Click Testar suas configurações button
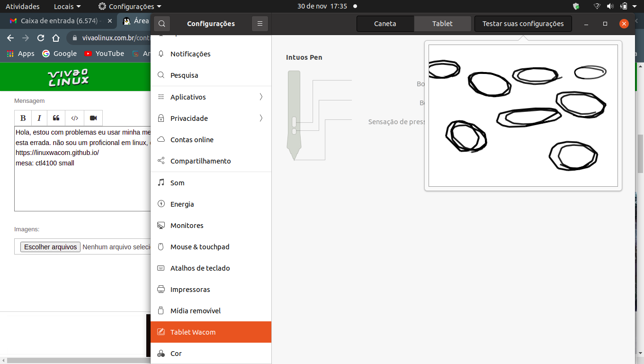The height and width of the screenshot is (364, 644). (x=523, y=24)
